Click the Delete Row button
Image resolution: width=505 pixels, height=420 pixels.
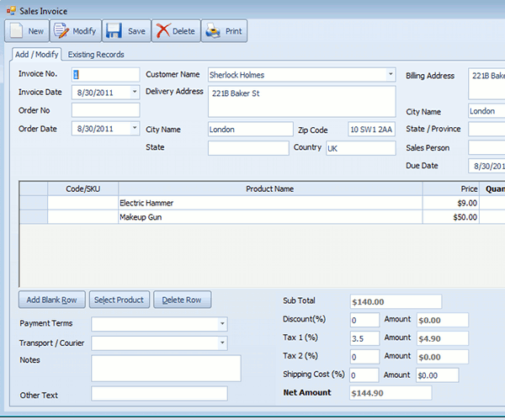183,300
